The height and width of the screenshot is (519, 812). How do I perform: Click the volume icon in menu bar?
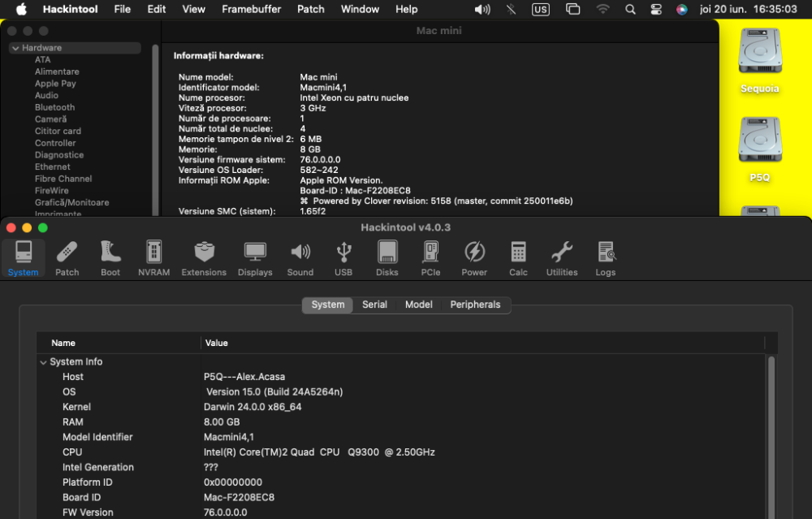point(482,9)
